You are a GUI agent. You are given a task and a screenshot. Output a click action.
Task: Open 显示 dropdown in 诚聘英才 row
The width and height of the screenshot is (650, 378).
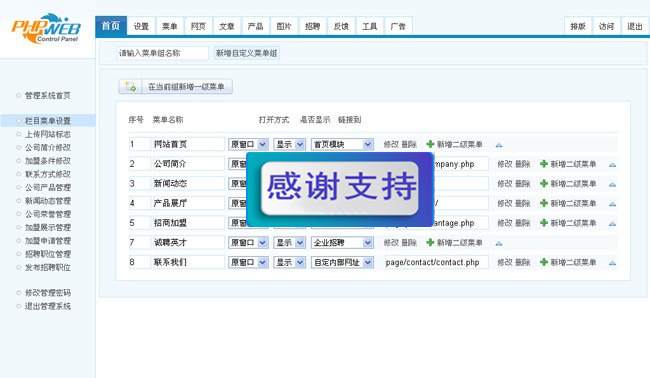(x=290, y=242)
